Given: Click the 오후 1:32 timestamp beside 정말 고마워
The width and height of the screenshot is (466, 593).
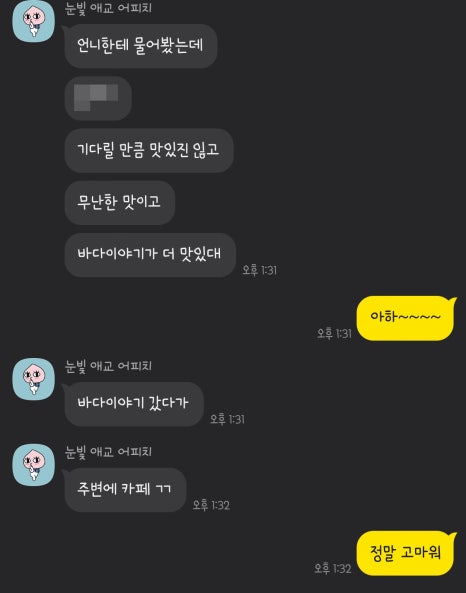Looking at the screenshot, I should point(333,568).
